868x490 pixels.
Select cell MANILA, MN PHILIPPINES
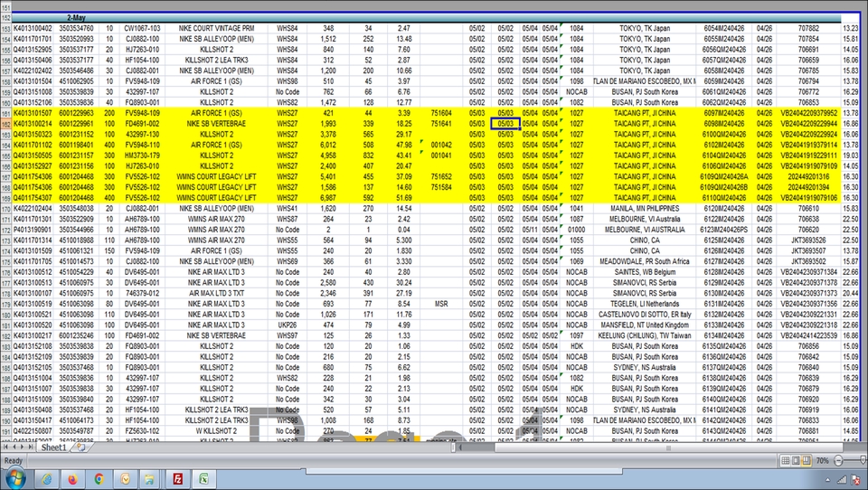pos(645,209)
